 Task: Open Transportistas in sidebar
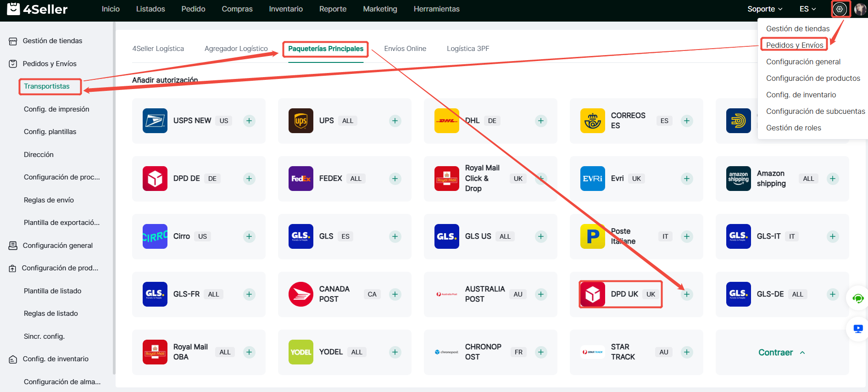[x=47, y=86]
